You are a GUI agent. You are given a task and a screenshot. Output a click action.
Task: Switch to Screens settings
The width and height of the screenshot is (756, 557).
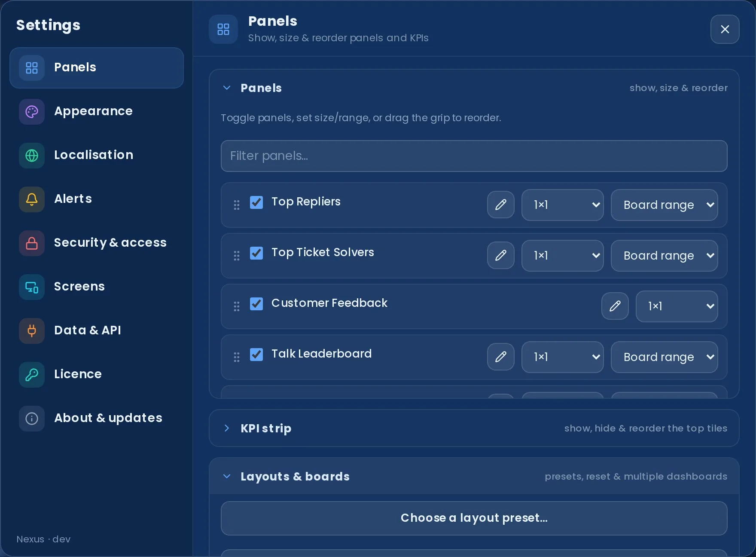(x=97, y=287)
